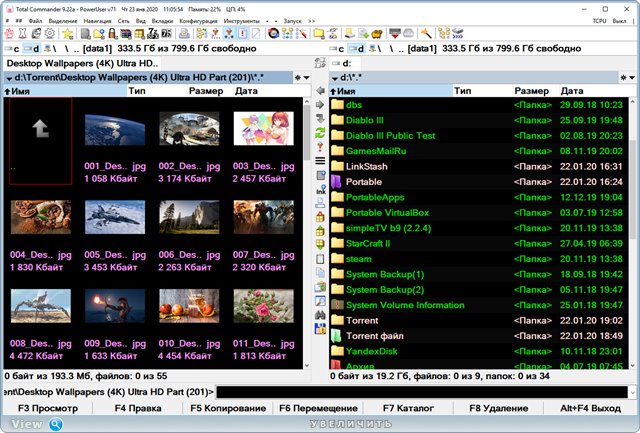Screen dimensions: 640x433
Task: Click F6 Перемещение button
Action: [x=318, y=408]
